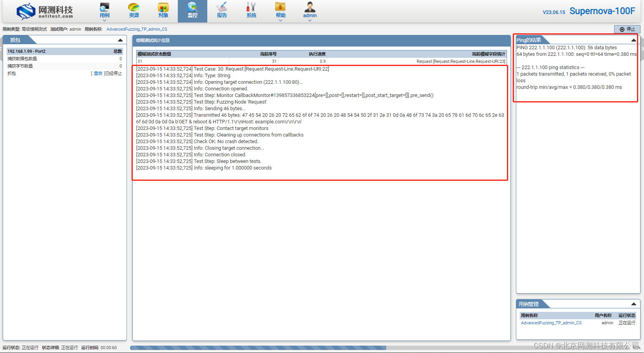Click the netitest.com company logo
644x353 pixels.
click(x=45, y=11)
